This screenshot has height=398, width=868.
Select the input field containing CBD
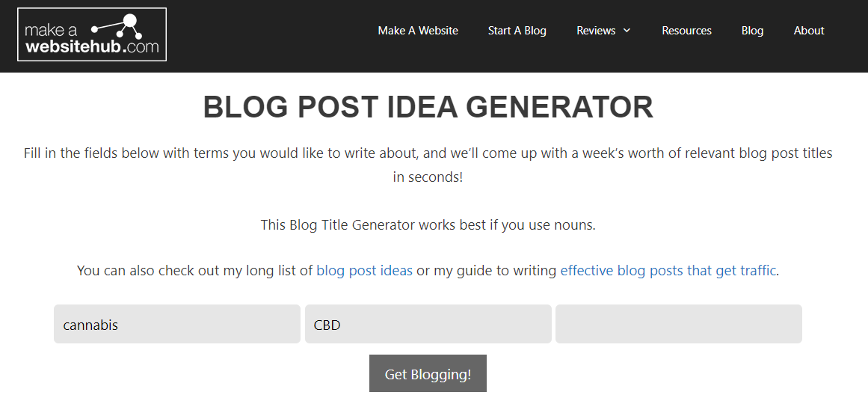click(x=428, y=324)
